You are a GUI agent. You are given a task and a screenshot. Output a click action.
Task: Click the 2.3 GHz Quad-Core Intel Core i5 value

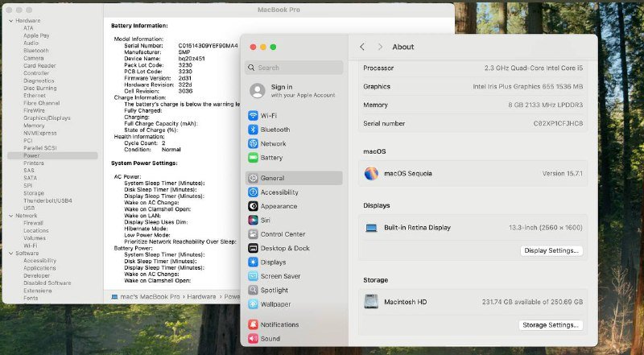pos(534,68)
